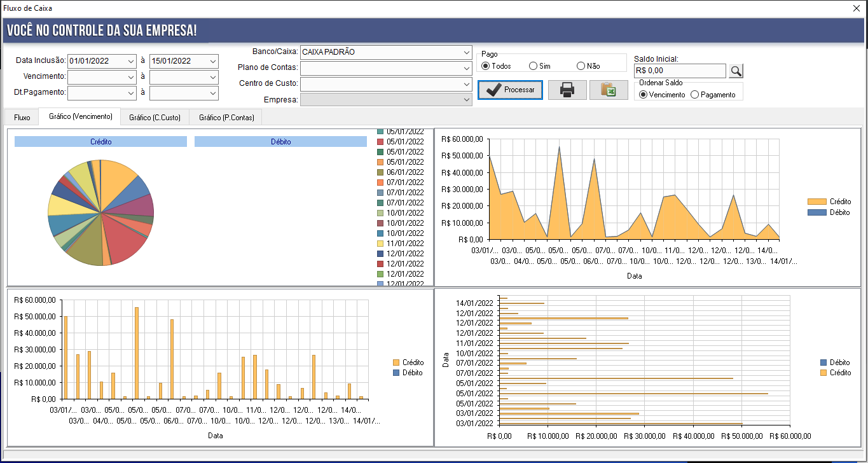Open the Banco/Caixa dropdown

tap(465, 53)
